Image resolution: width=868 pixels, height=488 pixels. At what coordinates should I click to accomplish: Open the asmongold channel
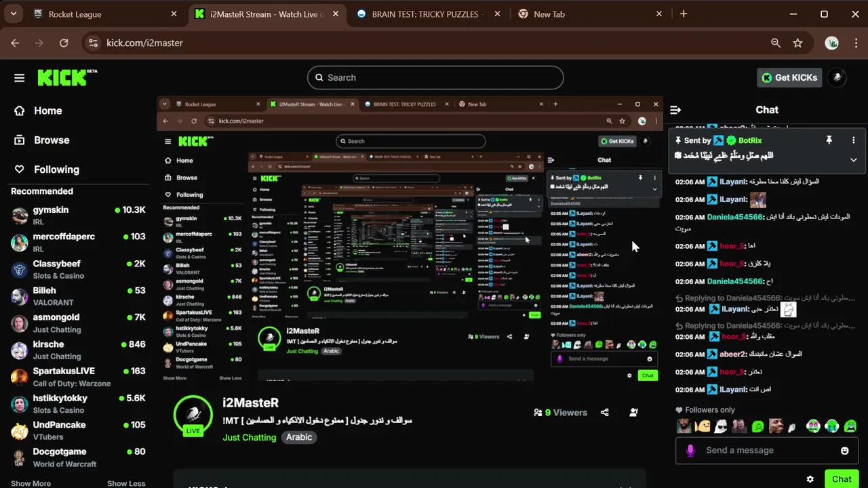79,323
